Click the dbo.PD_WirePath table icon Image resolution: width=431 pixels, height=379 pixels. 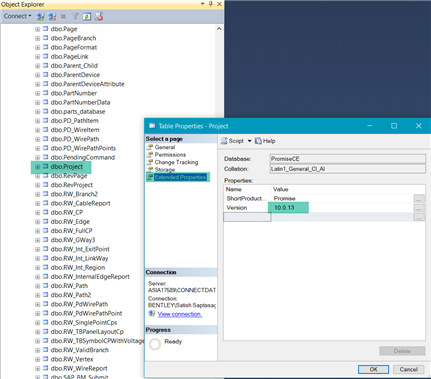pos(46,139)
